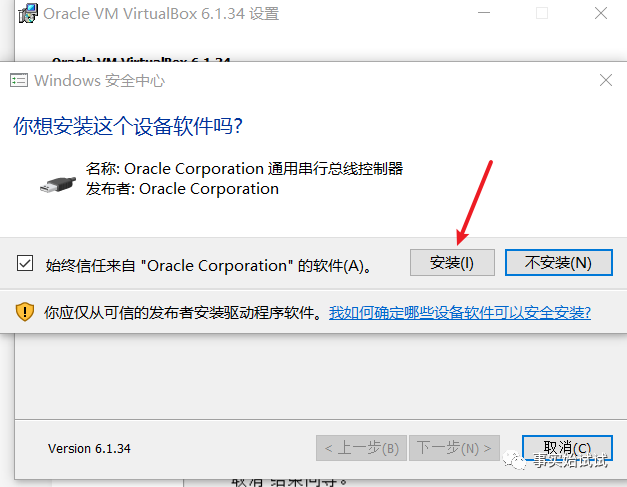Click the disabled 上一步(B) back button
Viewport: 627px width, 487px height.
361,448
